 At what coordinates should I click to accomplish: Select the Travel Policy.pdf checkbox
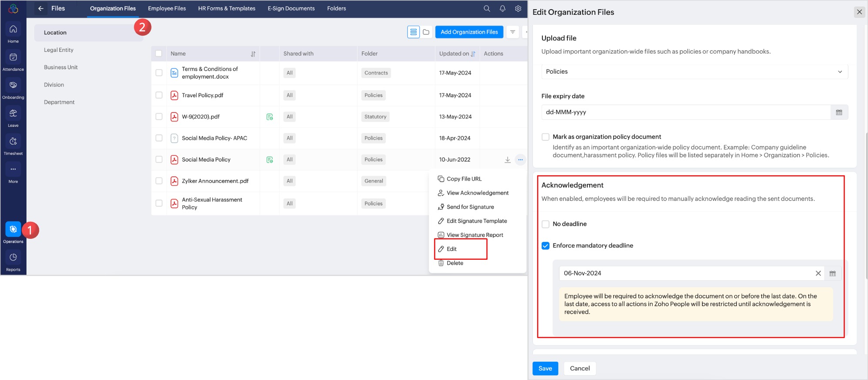pyautogui.click(x=159, y=95)
